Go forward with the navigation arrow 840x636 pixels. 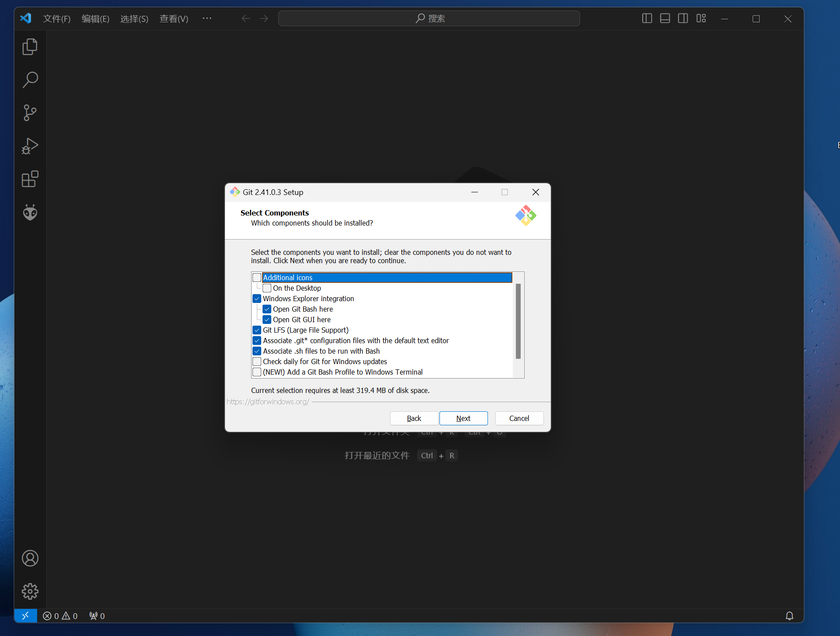pos(264,18)
